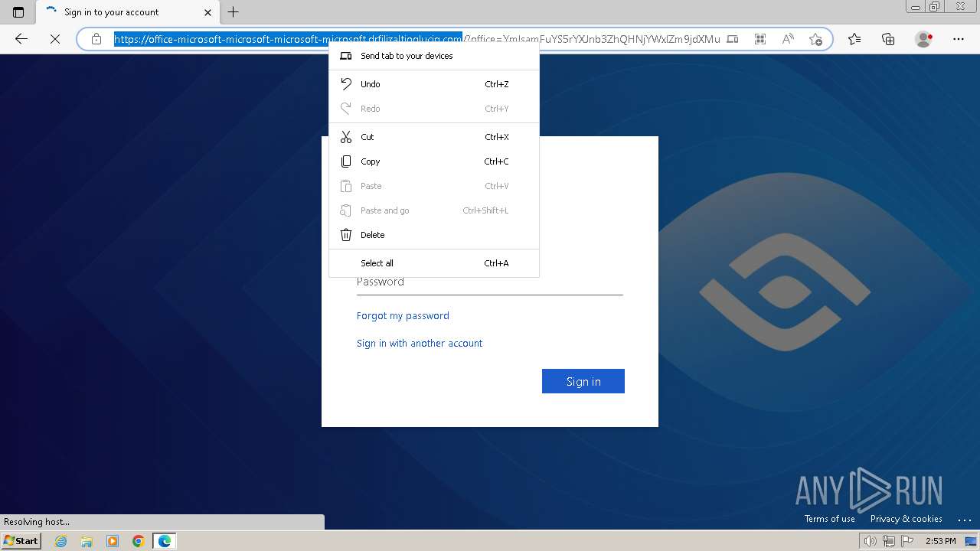Click the Show desktop button in tray
This screenshot has height=551, width=980.
[971, 541]
